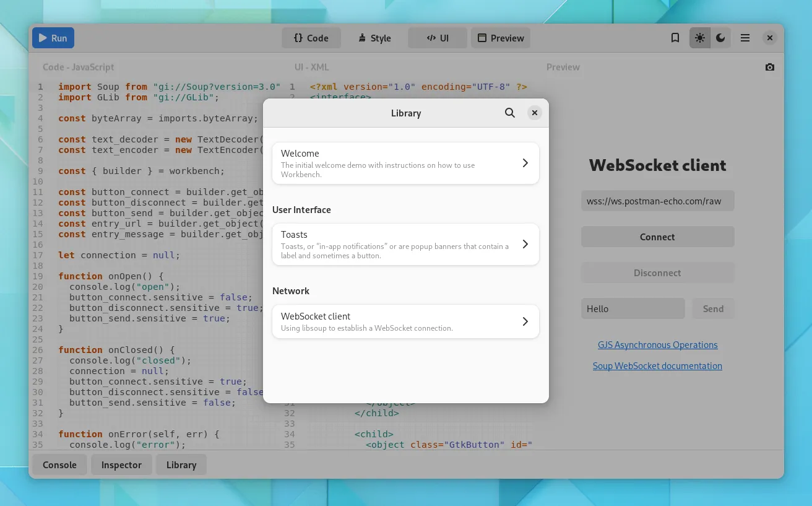
Task: Open the WebSocket client demo chevron
Action: tap(525, 321)
